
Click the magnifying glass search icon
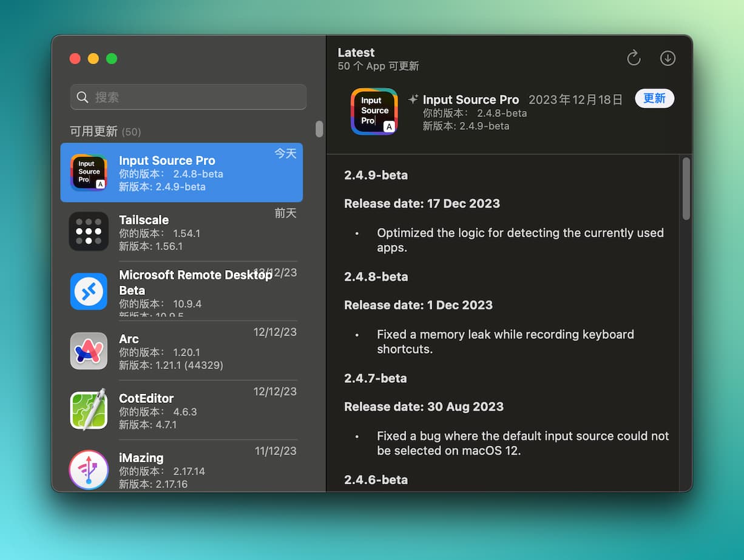point(83,97)
